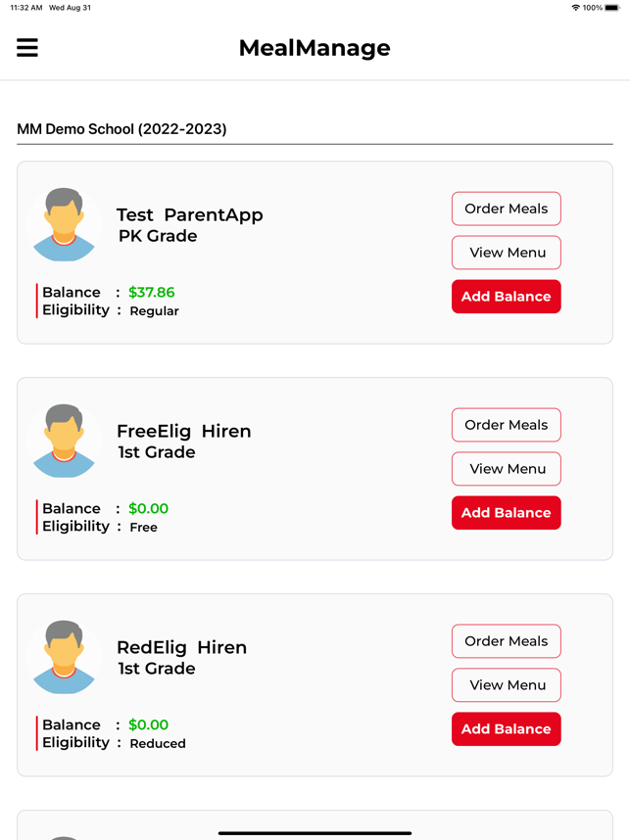Image resolution: width=630 pixels, height=840 pixels.
Task: View Menu for RedElig Hiren
Action: pos(506,685)
